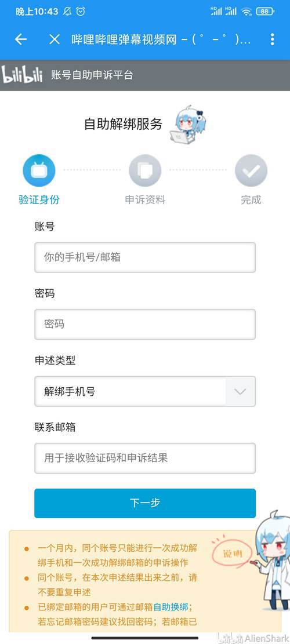Tap the back arrow in browser bar
The width and height of the screenshot is (290, 644).
[20, 39]
